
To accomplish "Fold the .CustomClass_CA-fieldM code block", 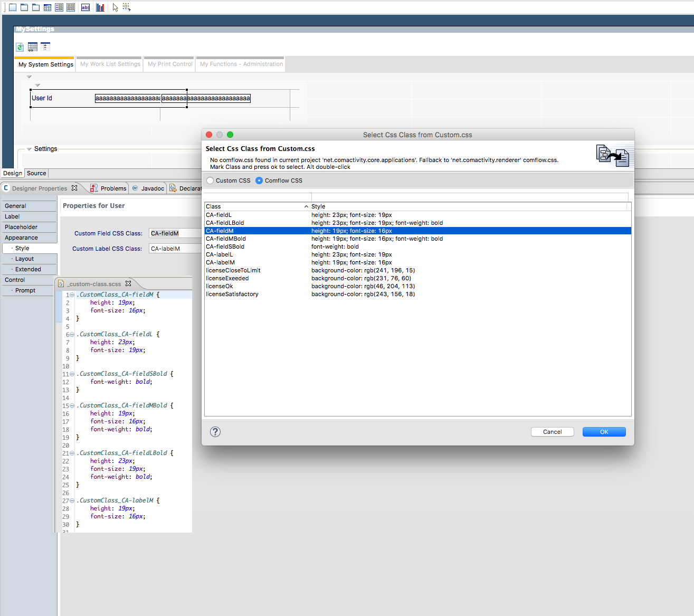I will (x=72, y=295).
